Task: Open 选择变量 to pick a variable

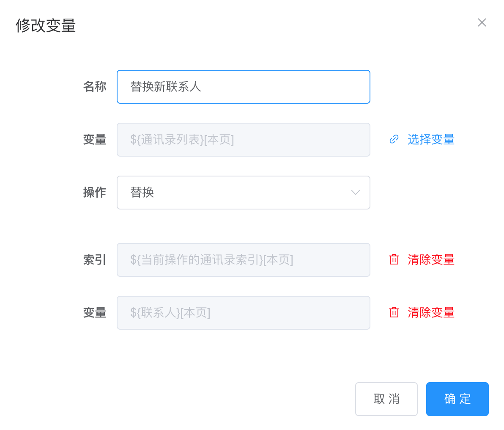Action: [431, 139]
